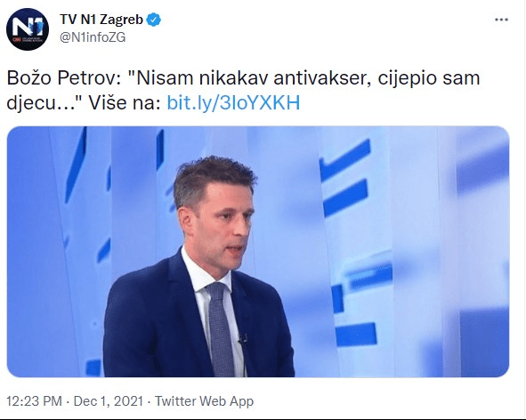Click the 12:23 PM timestamp
The height and width of the screenshot is (420, 526).
pos(34,401)
